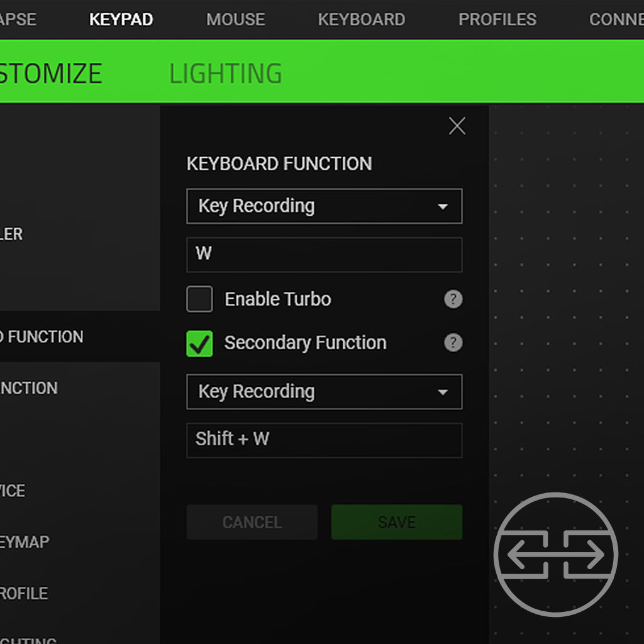The height and width of the screenshot is (644, 644).
Task: Uncheck the Secondary Function checkbox
Action: [x=200, y=343]
